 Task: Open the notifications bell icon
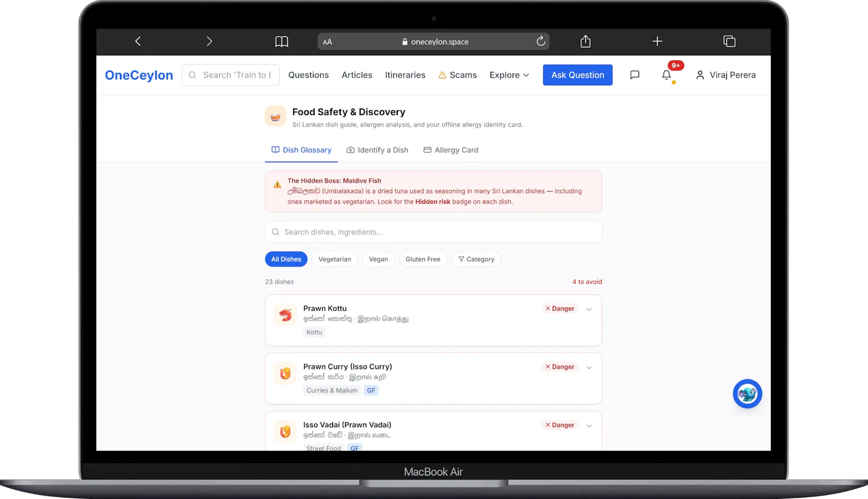point(666,75)
